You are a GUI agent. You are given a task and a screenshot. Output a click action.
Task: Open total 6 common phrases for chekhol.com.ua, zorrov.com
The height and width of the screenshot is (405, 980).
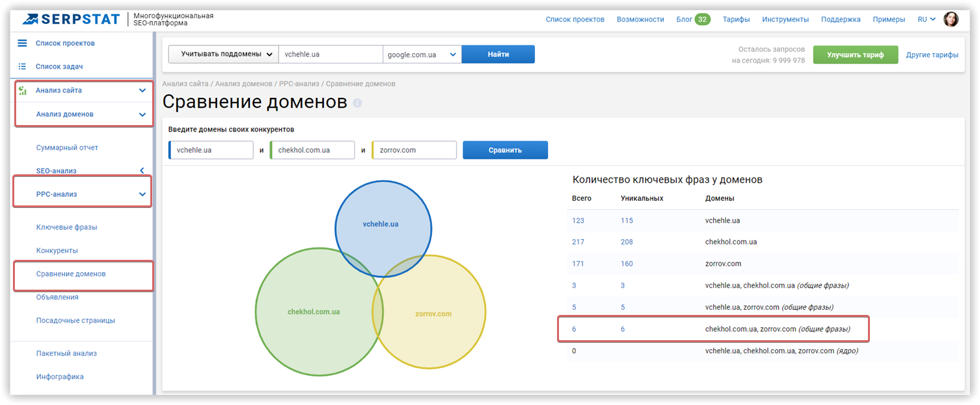tap(574, 329)
